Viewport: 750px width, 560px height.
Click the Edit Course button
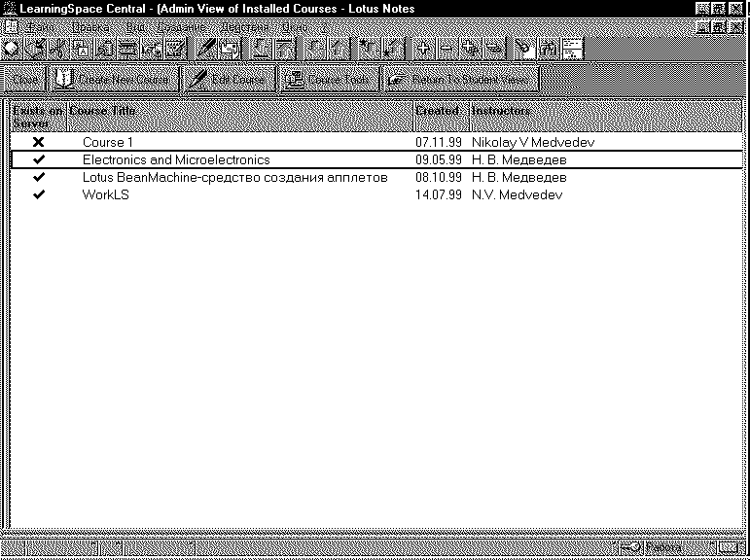click(x=230, y=80)
